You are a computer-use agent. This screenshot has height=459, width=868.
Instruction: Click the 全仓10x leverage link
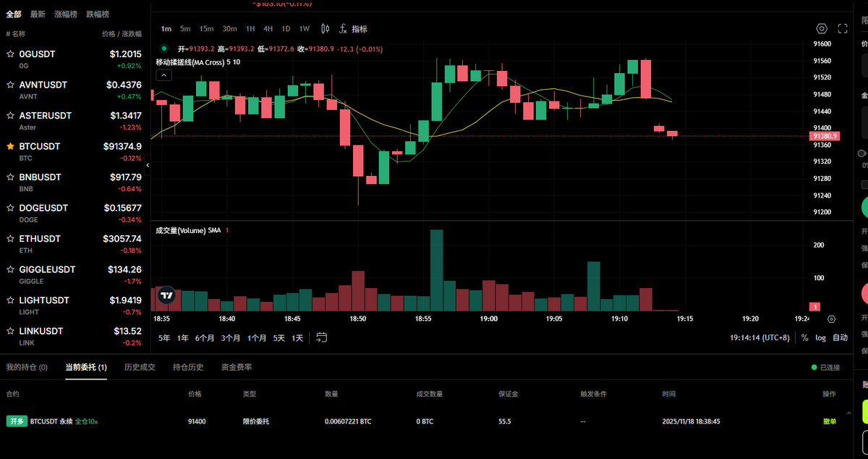coord(85,421)
